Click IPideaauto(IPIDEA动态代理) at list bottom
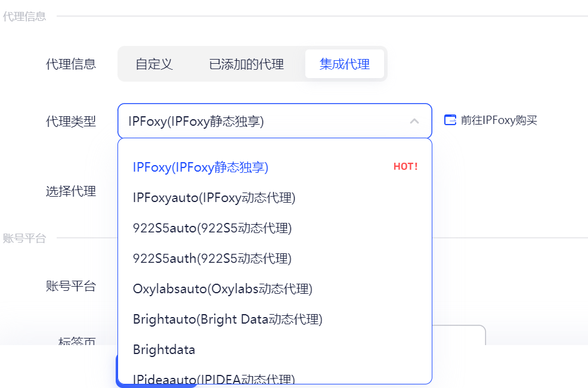Screen dimensions: 588x388 click(213, 378)
